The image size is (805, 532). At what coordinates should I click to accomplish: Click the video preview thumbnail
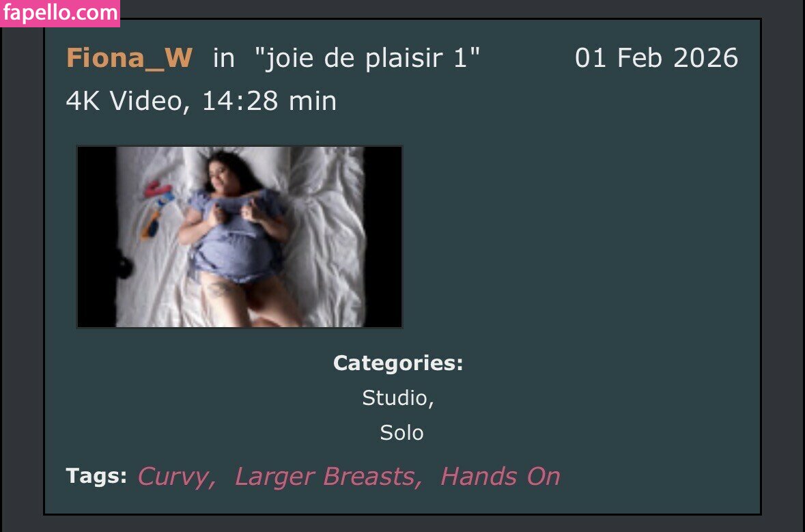coord(239,237)
